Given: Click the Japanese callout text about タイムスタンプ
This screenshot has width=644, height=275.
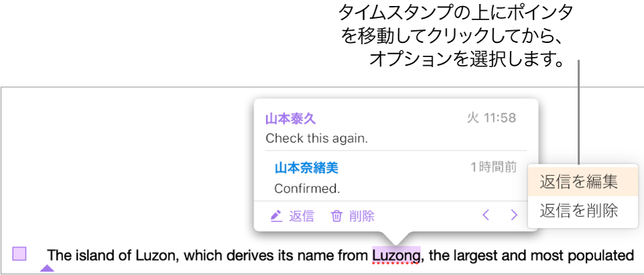Looking at the screenshot, I should [x=455, y=36].
